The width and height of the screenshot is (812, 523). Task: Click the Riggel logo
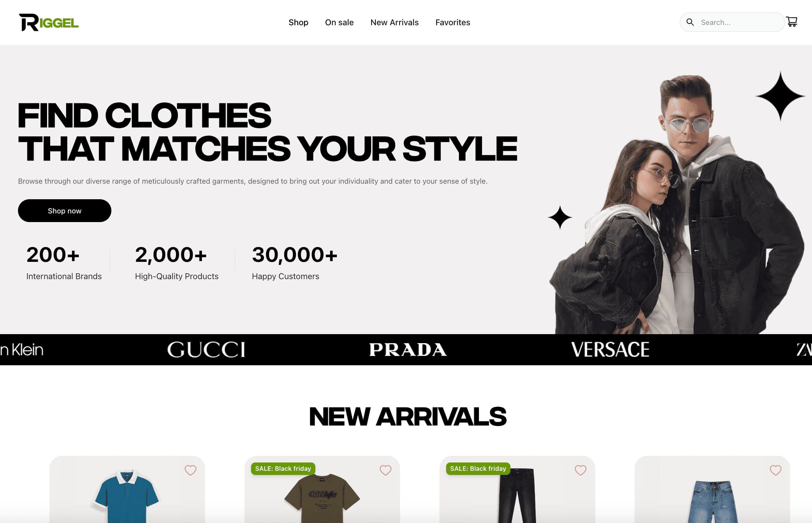[49, 22]
